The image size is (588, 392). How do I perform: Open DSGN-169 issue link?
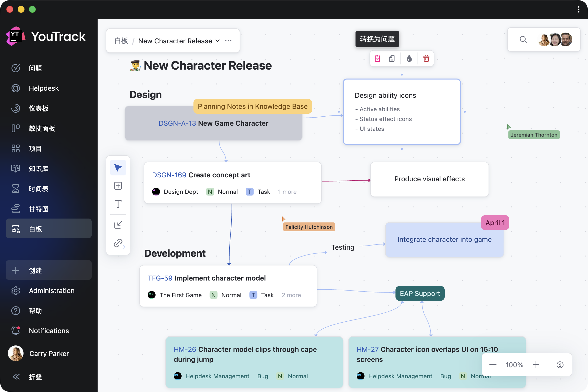coord(169,175)
